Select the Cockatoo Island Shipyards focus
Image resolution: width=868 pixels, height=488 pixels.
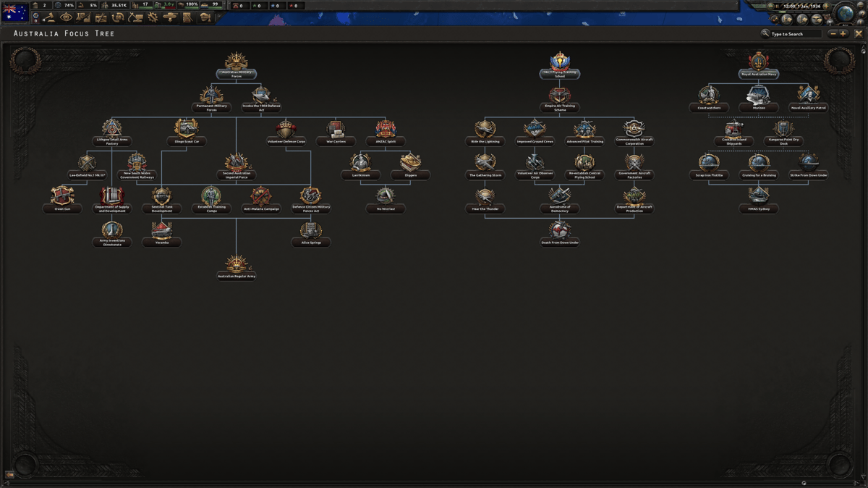point(733,132)
